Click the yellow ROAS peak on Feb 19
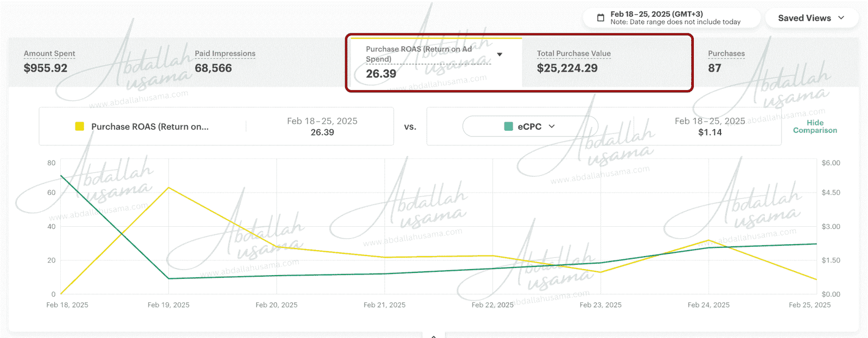This screenshot has height=338, width=868. tap(169, 188)
